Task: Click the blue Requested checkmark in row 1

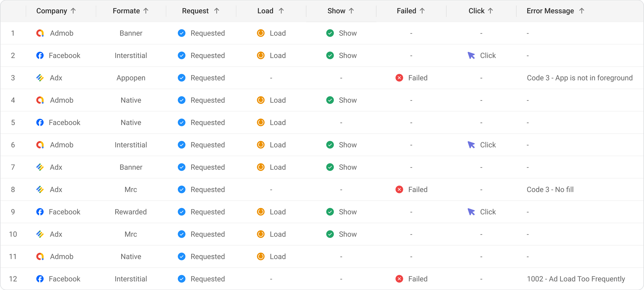Action: (x=182, y=33)
